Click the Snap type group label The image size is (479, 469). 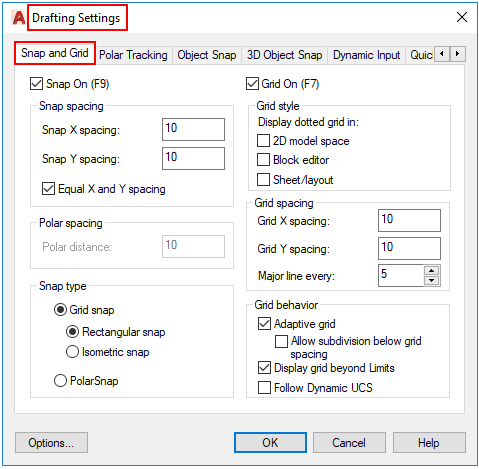tap(63, 286)
